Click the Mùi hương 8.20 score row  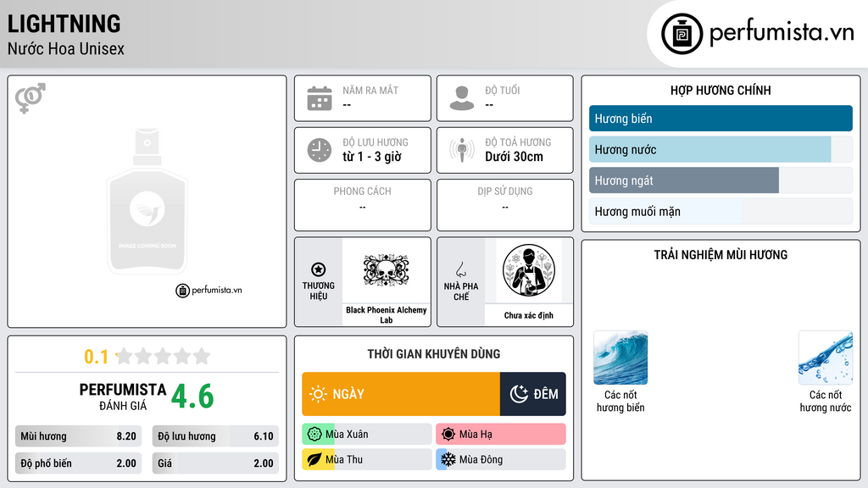point(78,436)
